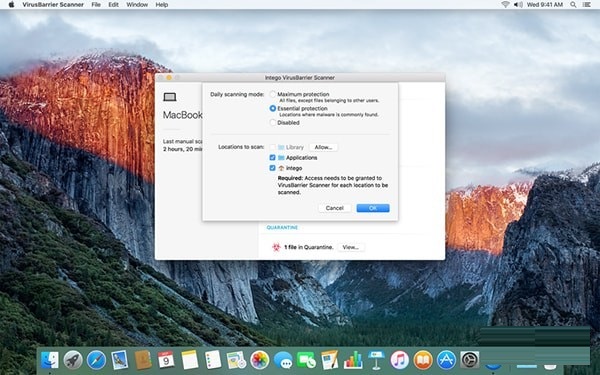Toggle the Library location checkbox
600x375 pixels.
272,147
